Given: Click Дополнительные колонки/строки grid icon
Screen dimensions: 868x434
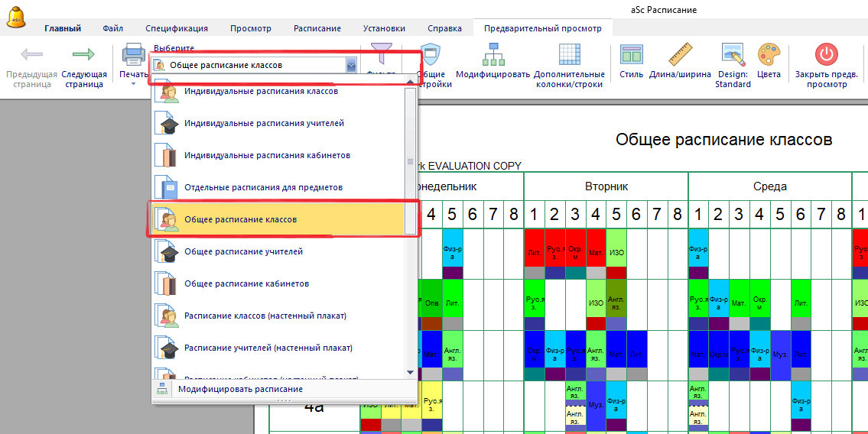Looking at the screenshot, I should [x=569, y=55].
